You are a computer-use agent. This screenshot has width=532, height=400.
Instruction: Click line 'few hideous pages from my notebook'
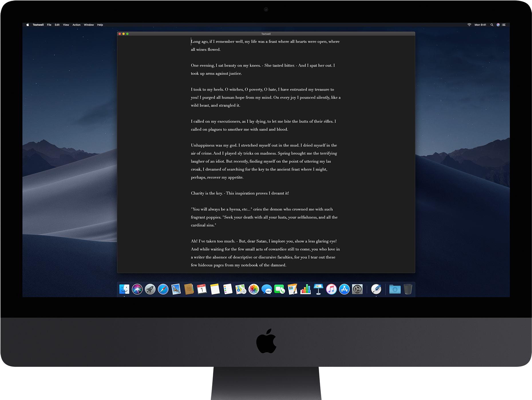[x=239, y=265]
